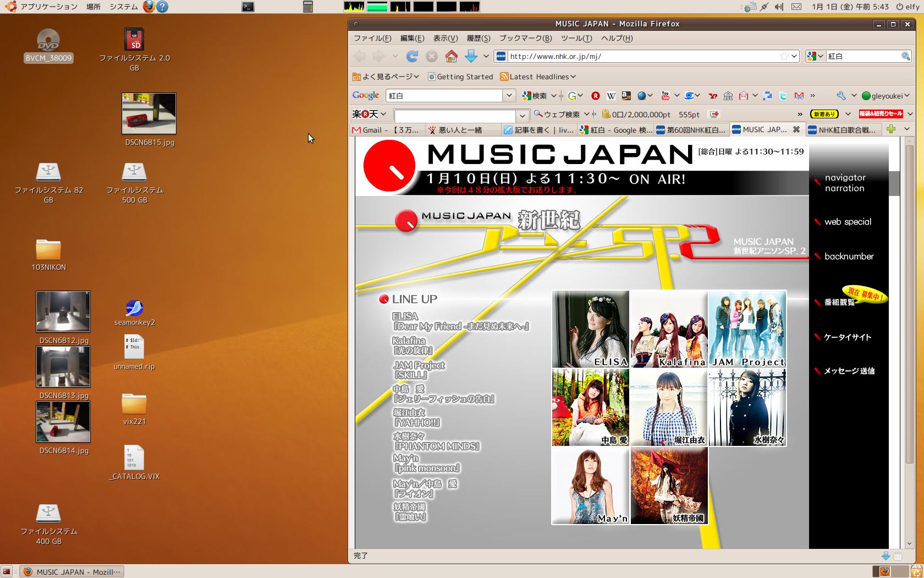The width and height of the screenshot is (924, 578).
Task: Click the search magnifier in Firefox search box
Action: coord(905,56)
